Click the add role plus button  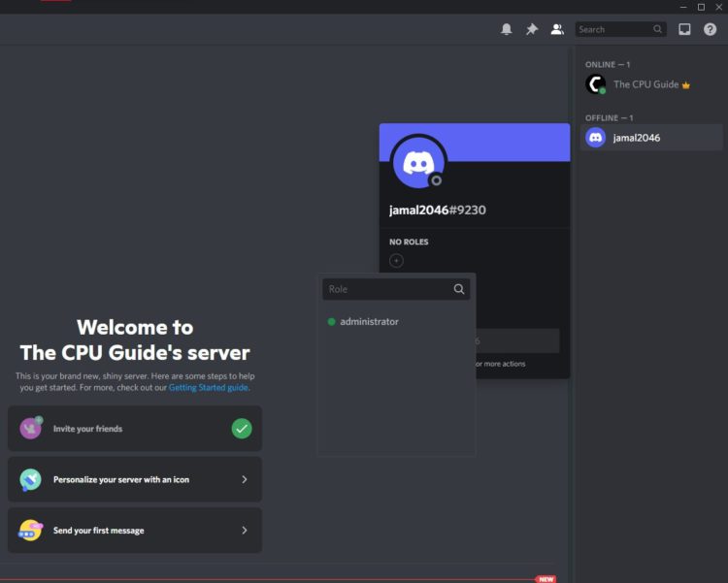(x=396, y=260)
